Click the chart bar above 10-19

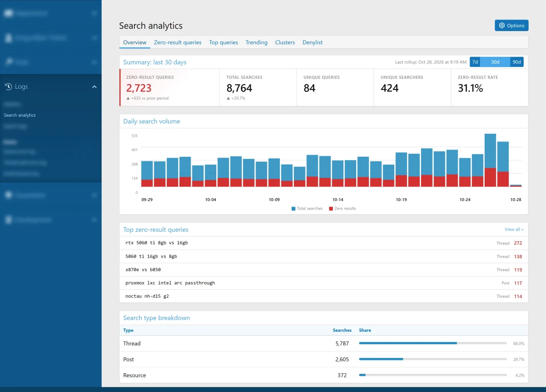tap(401, 170)
